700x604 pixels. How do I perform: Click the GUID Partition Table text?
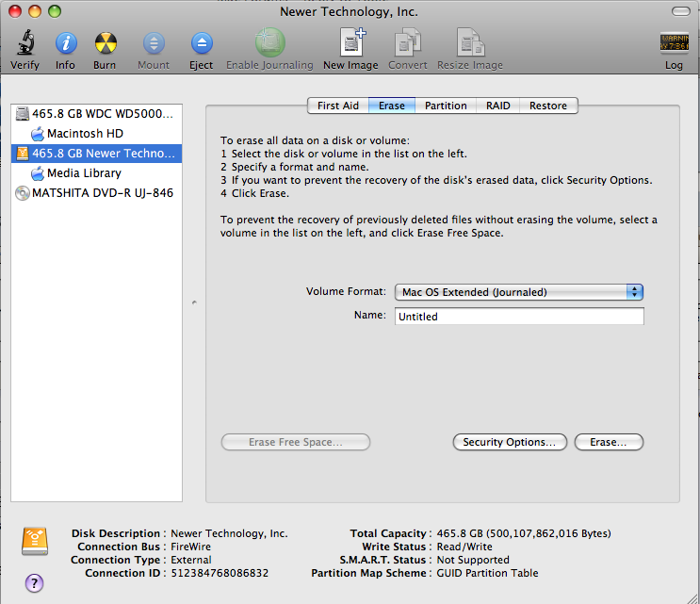(x=487, y=573)
